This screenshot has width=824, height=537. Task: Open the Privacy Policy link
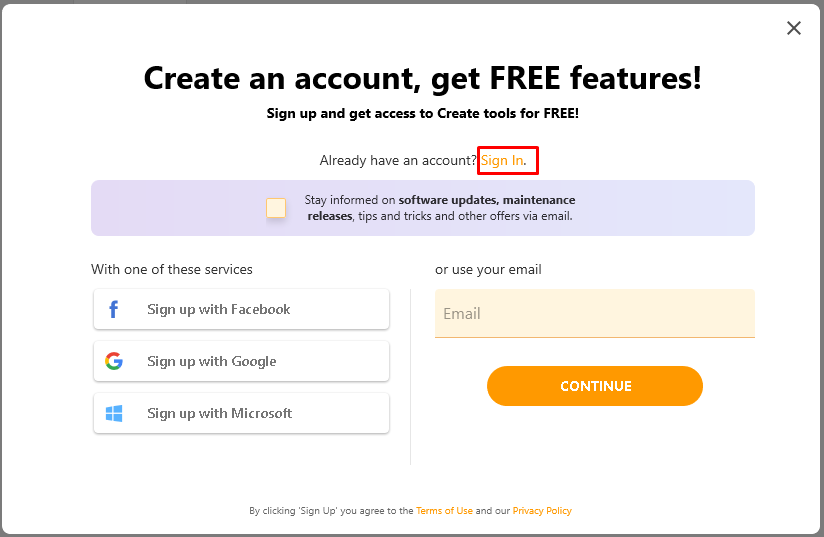[x=542, y=511]
